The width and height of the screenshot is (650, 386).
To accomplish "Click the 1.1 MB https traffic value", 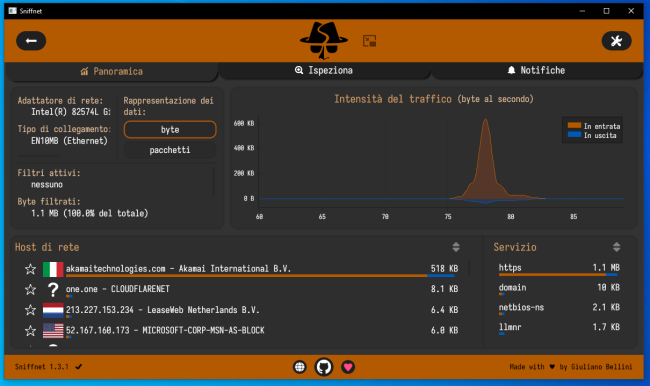I will click(606, 268).
